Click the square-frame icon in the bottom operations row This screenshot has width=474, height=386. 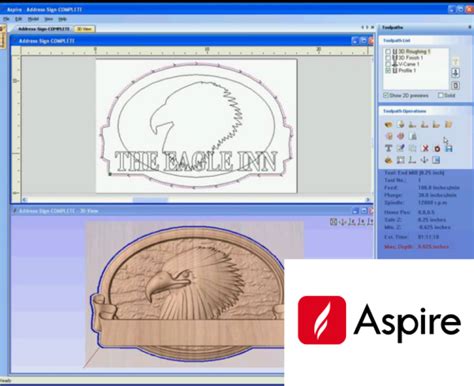point(401,160)
